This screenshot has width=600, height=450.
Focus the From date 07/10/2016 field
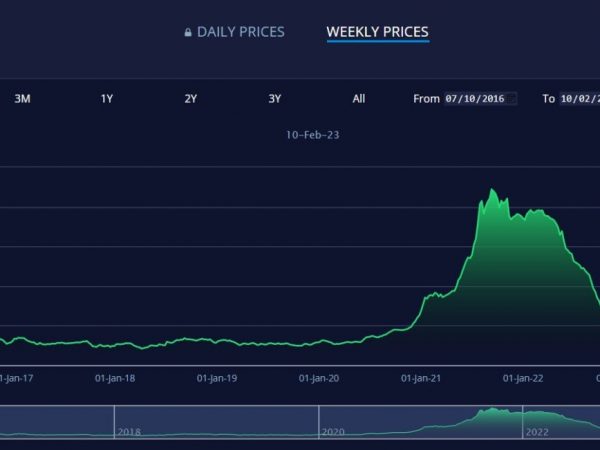(x=480, y=99)
